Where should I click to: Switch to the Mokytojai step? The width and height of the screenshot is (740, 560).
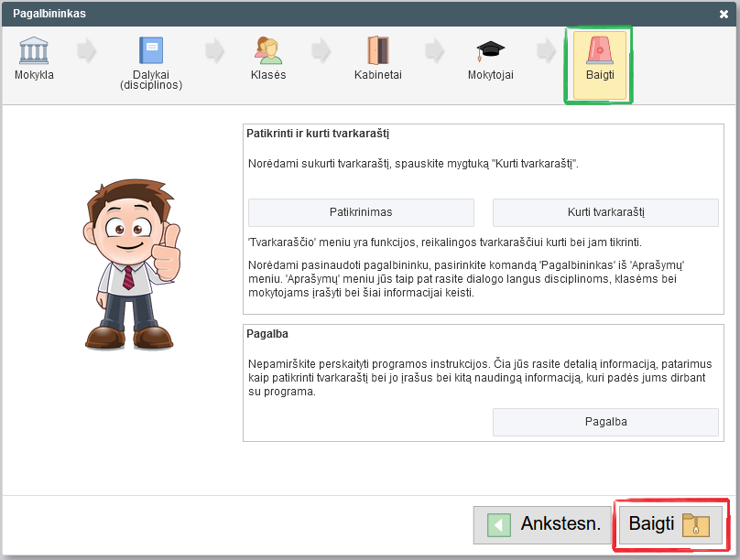pyautogui.click(x=490, y=59)
